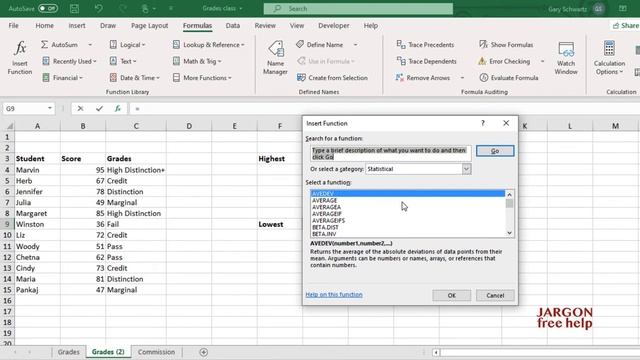
Task: Click Cancel in Insert Function dialog
Action: tap(495, 296)
